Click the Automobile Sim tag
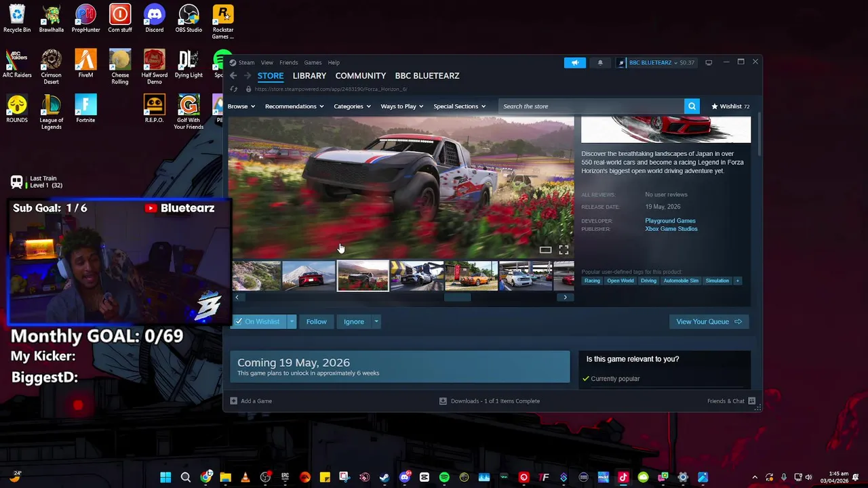 pyautogui.click(x=681, y=281)
